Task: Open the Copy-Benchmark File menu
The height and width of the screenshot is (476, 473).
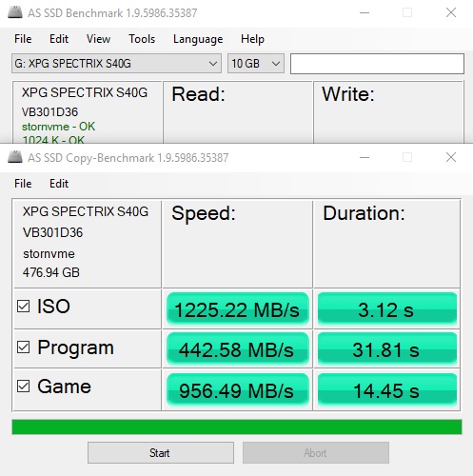Action: (23, 184)
